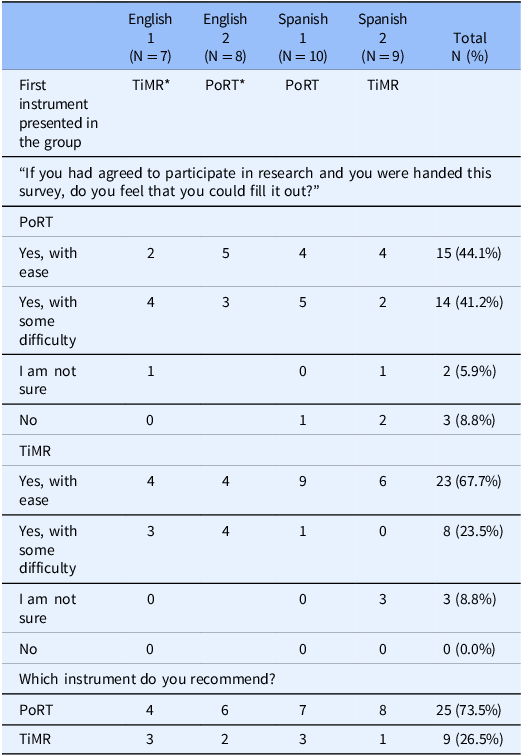Click the survey question text row
The height and width of the screenshot is (756, 523).
pyautogui.click(x=255, y=182)
